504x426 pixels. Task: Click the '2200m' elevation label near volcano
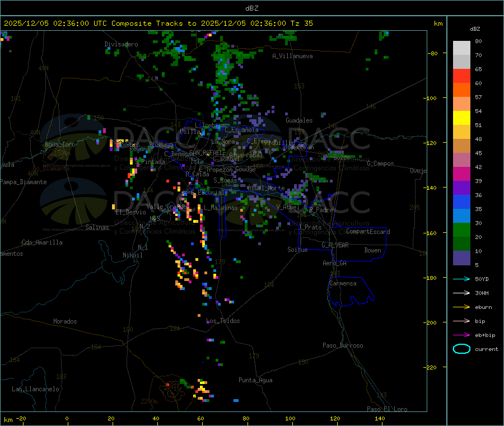(149, 401)
